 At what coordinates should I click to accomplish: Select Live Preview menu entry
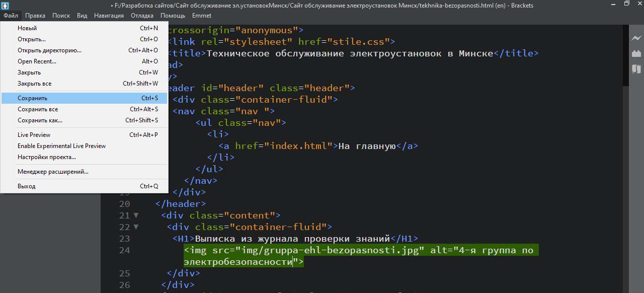[x=34, y=135]
